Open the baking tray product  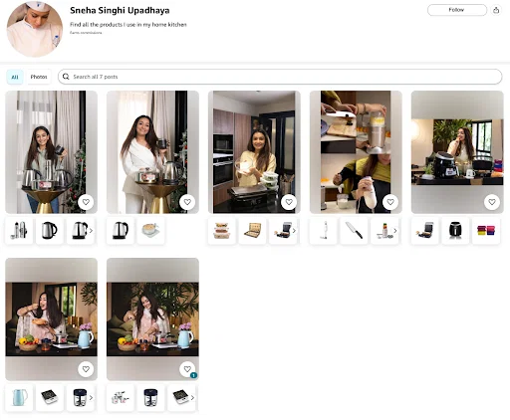tap(252, 230)
